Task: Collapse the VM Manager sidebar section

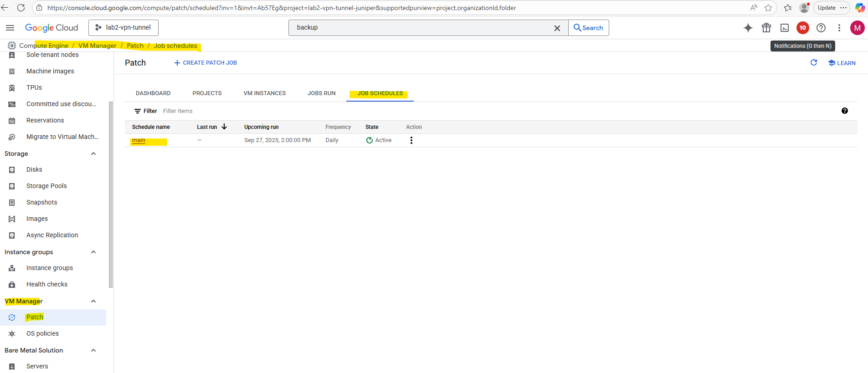Action: [93, 301]
